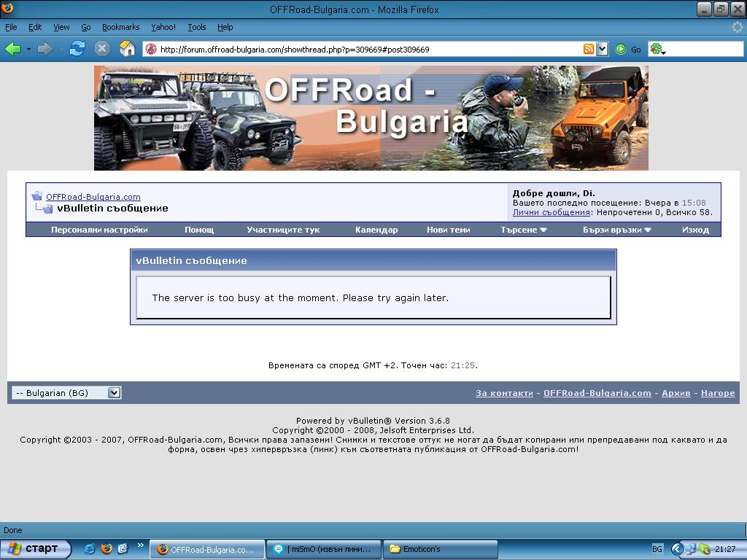The image size is (747, 560).
Task: Click the Done status bar text
Action: 13,530
